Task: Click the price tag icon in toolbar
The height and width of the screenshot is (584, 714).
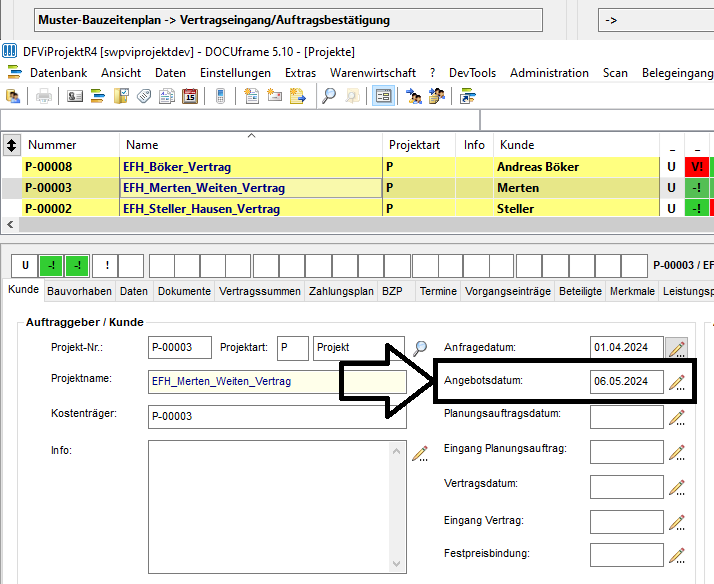Action: point(144,96)
